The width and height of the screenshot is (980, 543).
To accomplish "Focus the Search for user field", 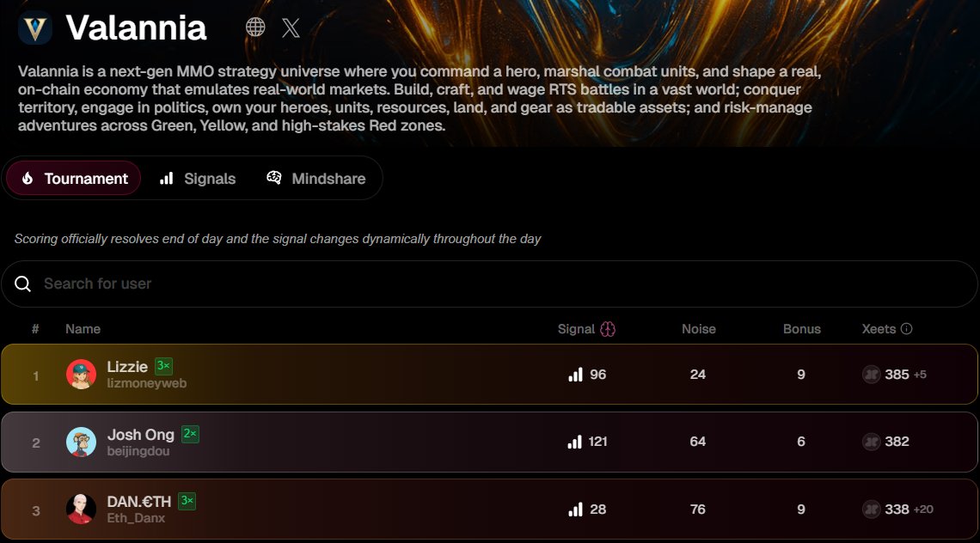I will 490,284.
